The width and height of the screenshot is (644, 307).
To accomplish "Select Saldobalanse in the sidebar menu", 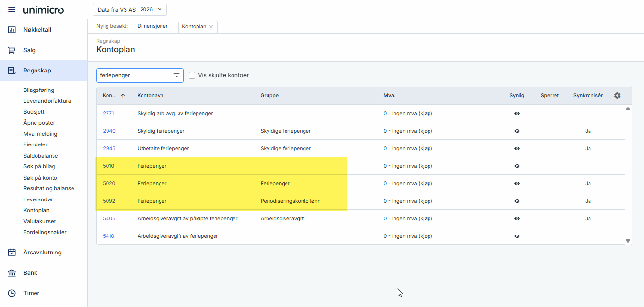I will pos(41,156).
